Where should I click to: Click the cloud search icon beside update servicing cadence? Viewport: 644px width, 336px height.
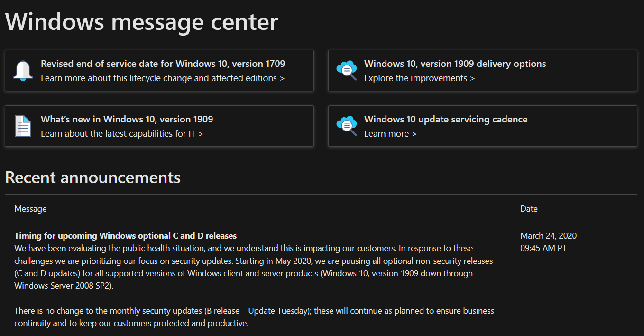[x=346, y=126]
